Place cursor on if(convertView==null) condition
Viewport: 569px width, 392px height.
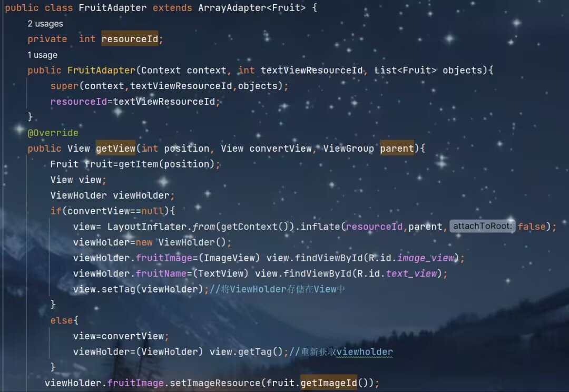pyautogui.click(x=113, y=211)
